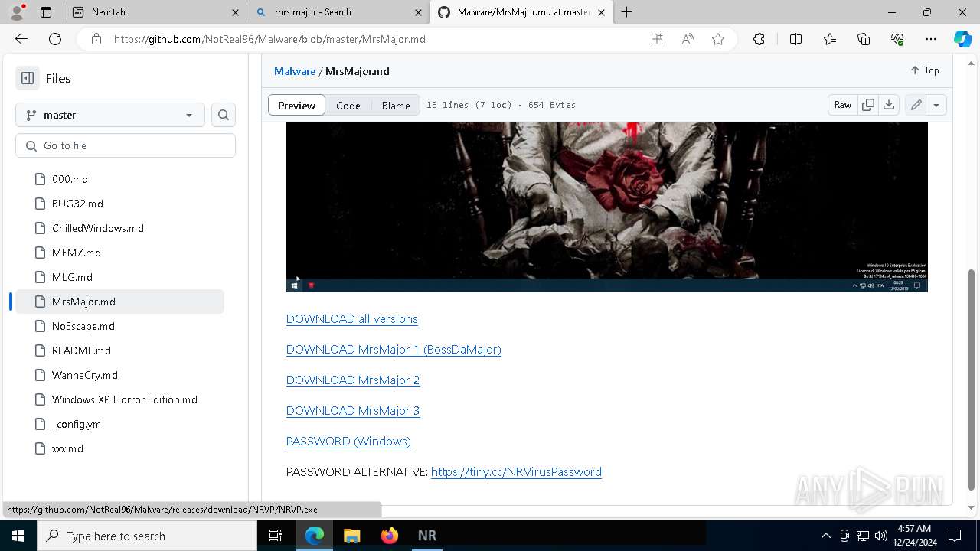Click taskbar search box

click(x=147, y=536)
